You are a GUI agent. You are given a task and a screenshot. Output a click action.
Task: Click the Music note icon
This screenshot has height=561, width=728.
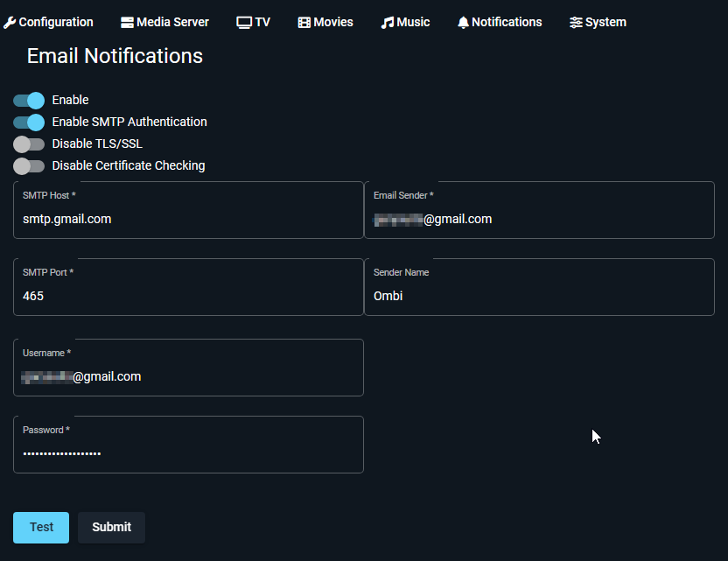(x=388, y=22)
